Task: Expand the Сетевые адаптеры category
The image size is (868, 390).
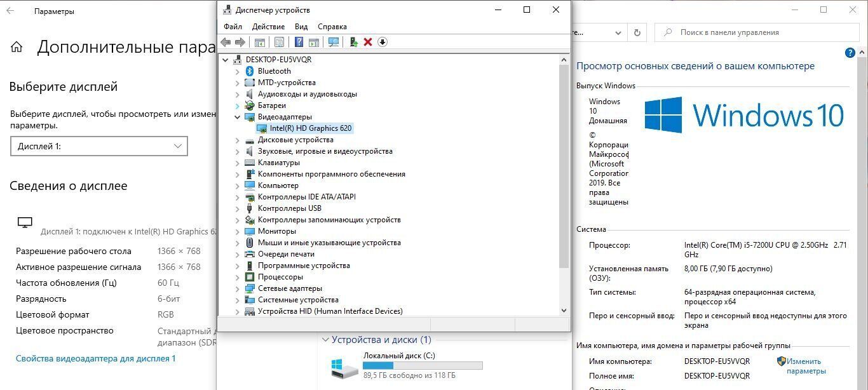Action: (x=238, y=288)
